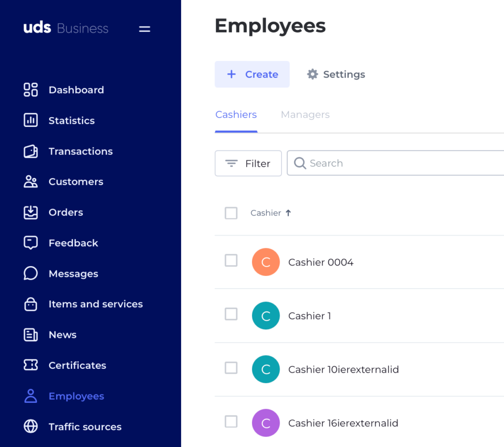Check the Cashier 0004 checkbox
The width and height of the screenshot is (504, 447).
[231, 261]
